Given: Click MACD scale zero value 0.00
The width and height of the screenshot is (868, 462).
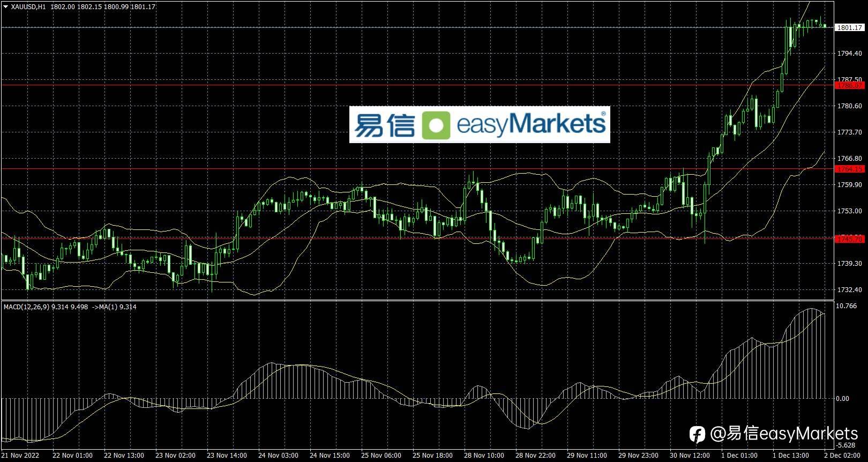Looking at the screenshot, I should click(x=843, y=399).
